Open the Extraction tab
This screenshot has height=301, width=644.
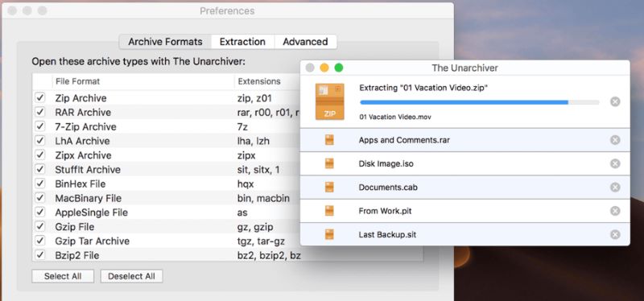point(242,42)
